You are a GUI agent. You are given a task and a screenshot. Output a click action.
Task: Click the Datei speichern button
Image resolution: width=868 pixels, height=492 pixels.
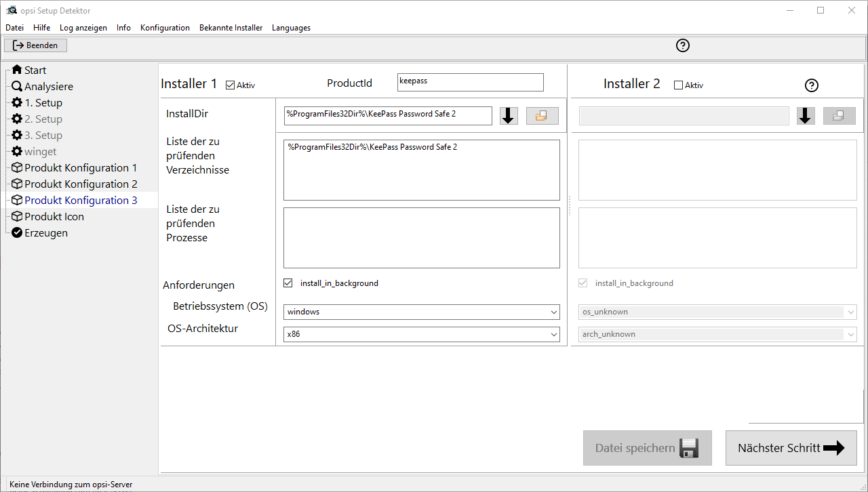click(x=648, y=448)
